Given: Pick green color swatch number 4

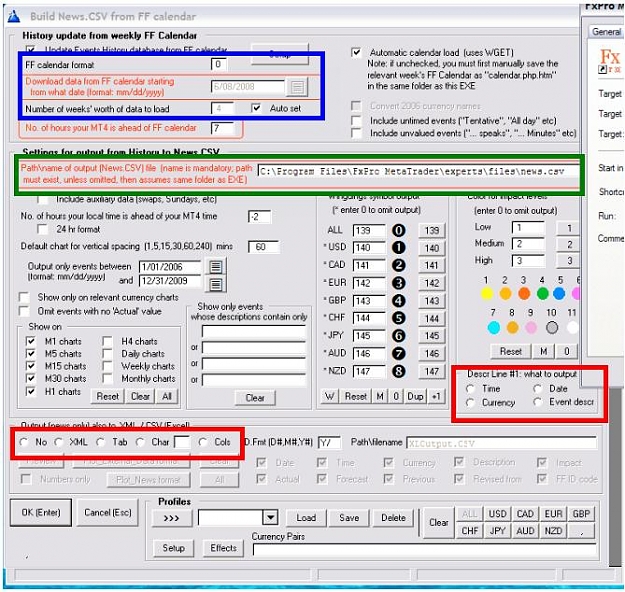Looking at the screenshot, I should point(542,294).
